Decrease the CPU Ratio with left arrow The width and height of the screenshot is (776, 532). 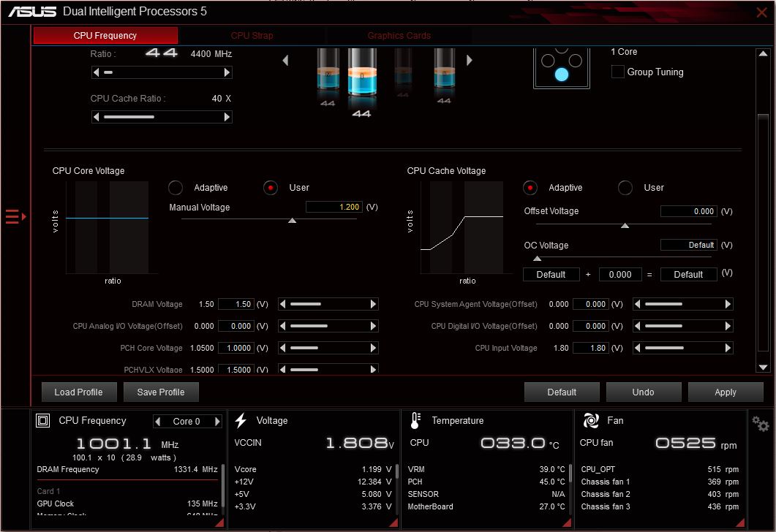(96, 72)
